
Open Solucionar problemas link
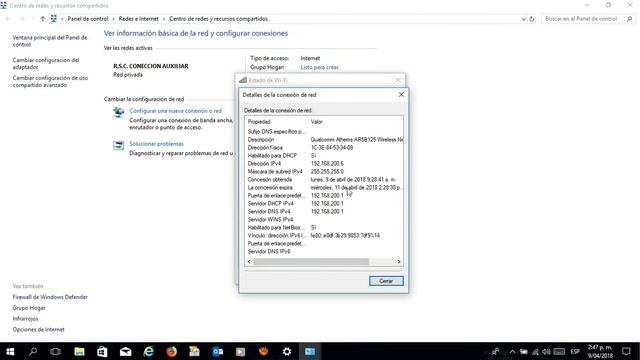coord(156,144)
